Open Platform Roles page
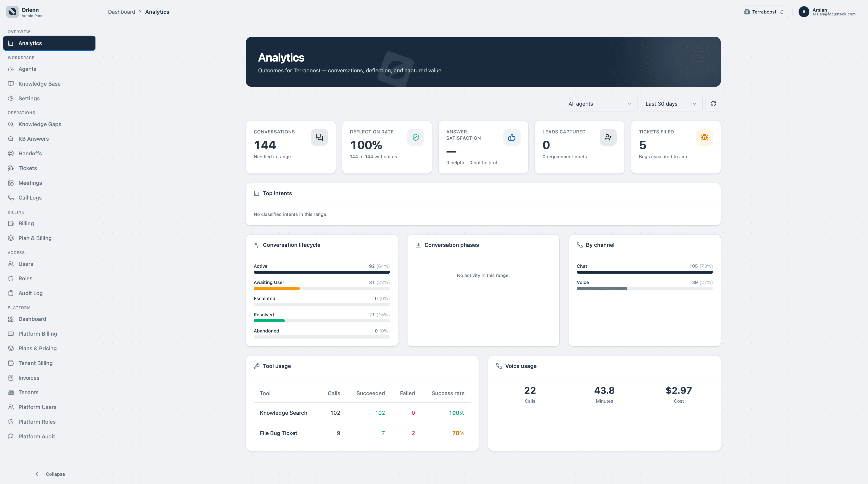 tap(49, 422)
